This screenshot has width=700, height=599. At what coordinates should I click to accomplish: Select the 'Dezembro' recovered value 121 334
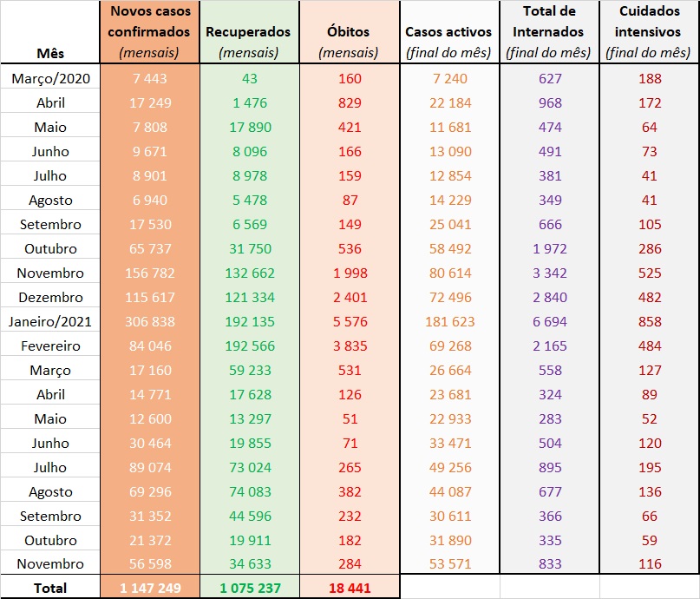(248, 297)
